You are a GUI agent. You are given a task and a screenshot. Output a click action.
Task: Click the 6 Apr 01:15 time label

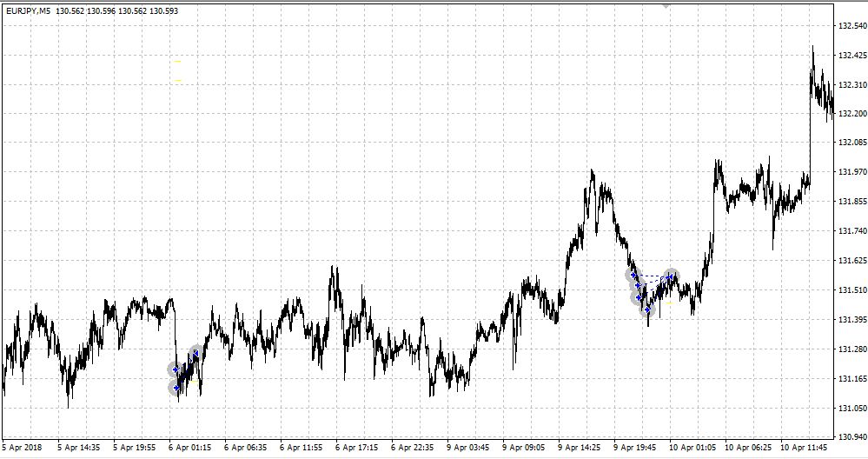190,448
